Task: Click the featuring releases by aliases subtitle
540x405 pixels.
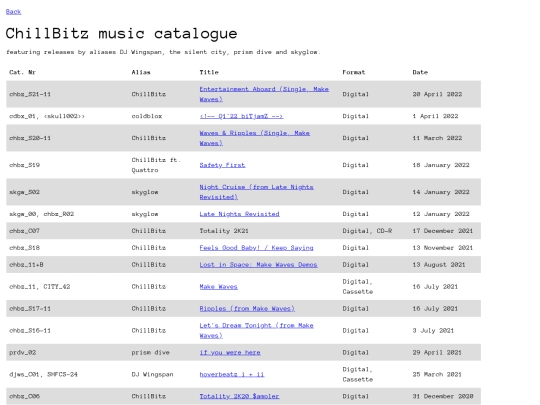Action: coord(163,52)
